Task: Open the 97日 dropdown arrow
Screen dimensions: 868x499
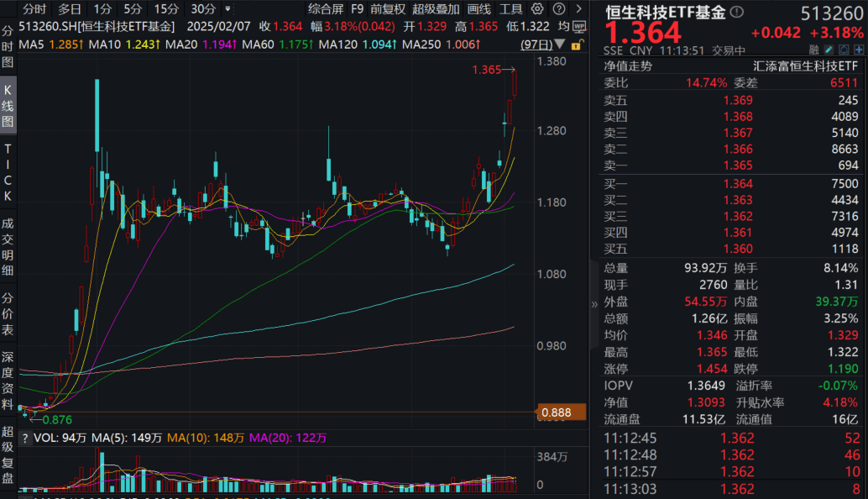Action: pyautogui.click(x=559, y=44)
